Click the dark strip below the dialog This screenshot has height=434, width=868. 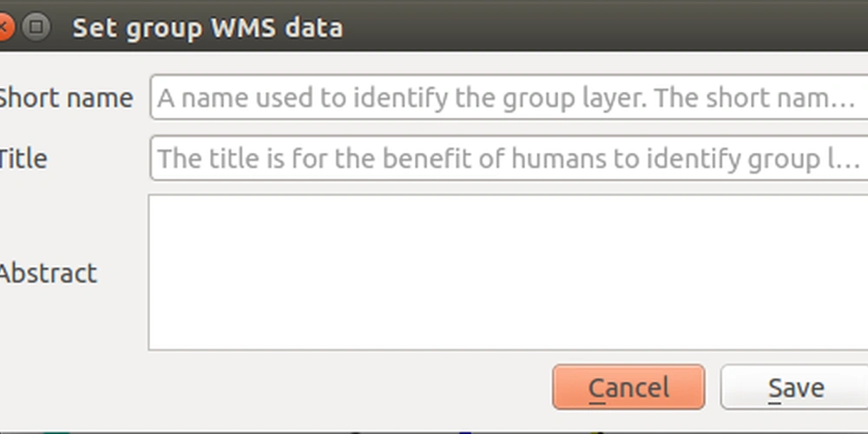click(434, 431)
